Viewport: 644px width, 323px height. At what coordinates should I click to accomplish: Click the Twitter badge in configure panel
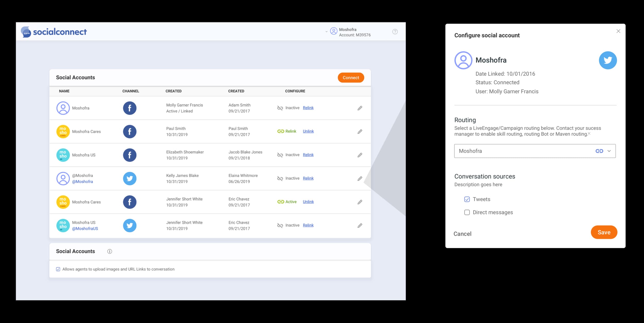pos(608,60)
